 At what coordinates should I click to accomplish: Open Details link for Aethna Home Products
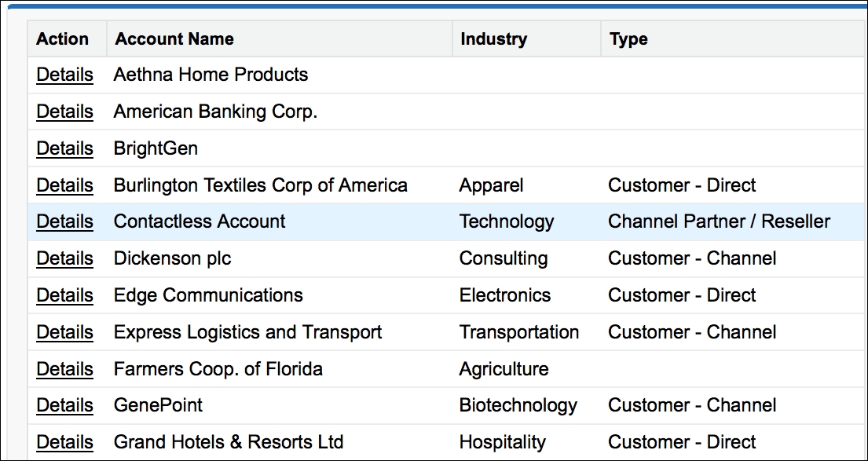click(x=64, y=75)
